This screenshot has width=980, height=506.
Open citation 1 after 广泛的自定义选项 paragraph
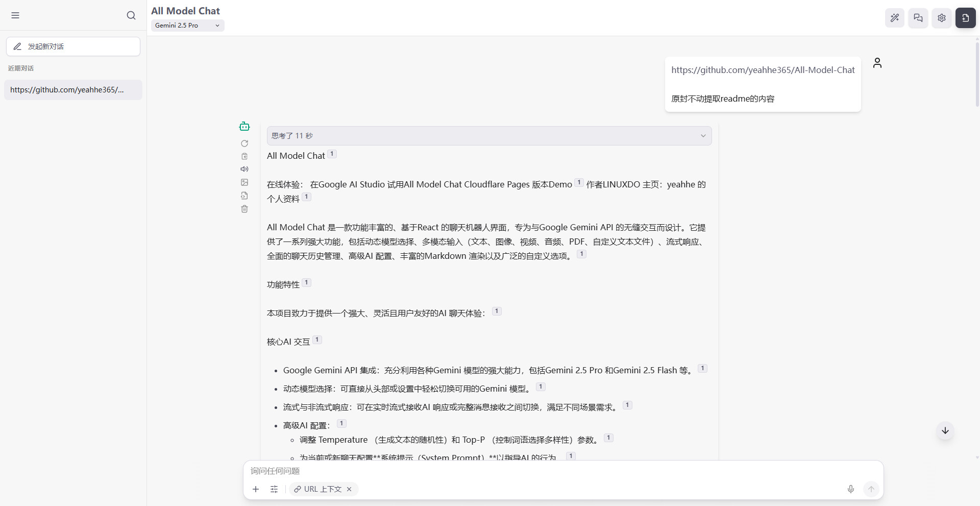point(581,254)
